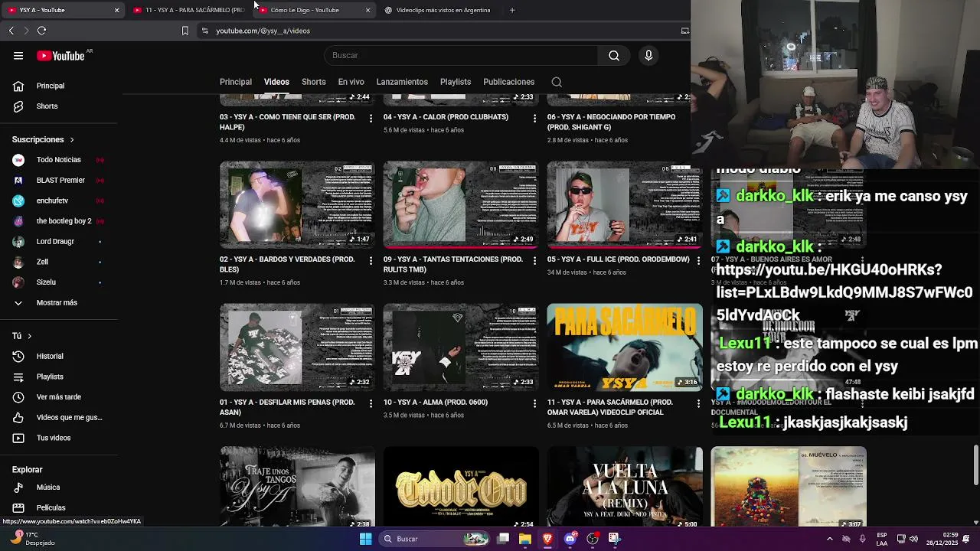Switch to the En vivo channel tab
The width and height of the screenshot is (980, 551).
point(351,82)
